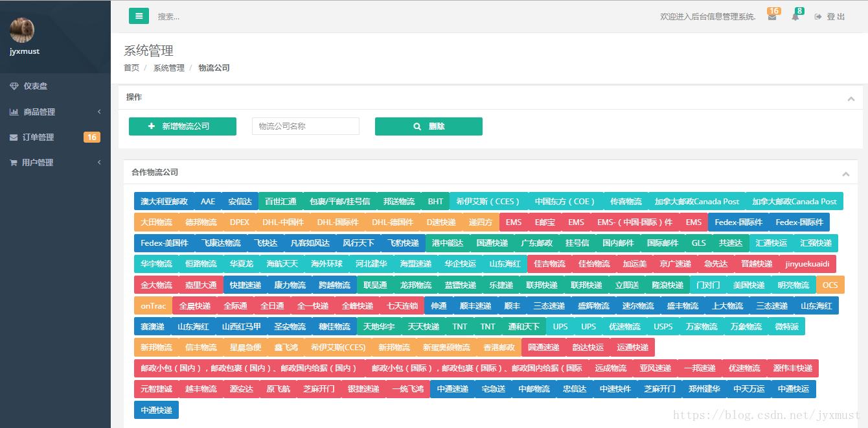Select the 宅急送 tag
868x428 pixels.
pos(493,388)
